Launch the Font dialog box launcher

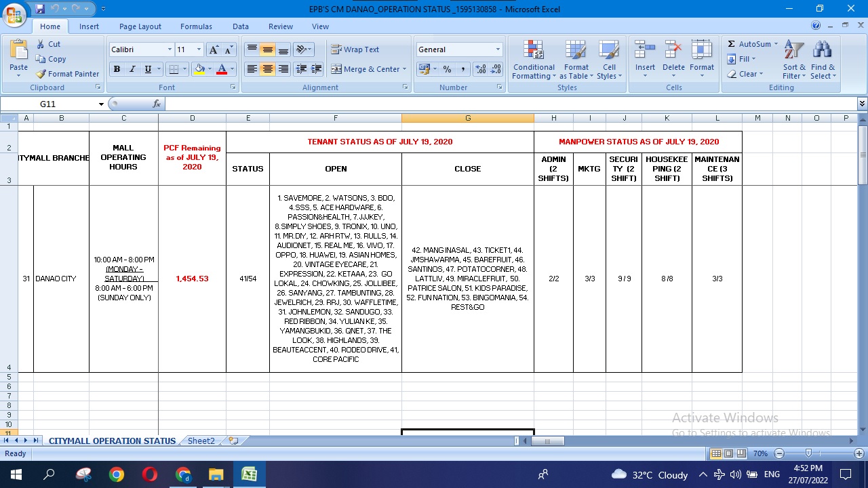(233, 87)
